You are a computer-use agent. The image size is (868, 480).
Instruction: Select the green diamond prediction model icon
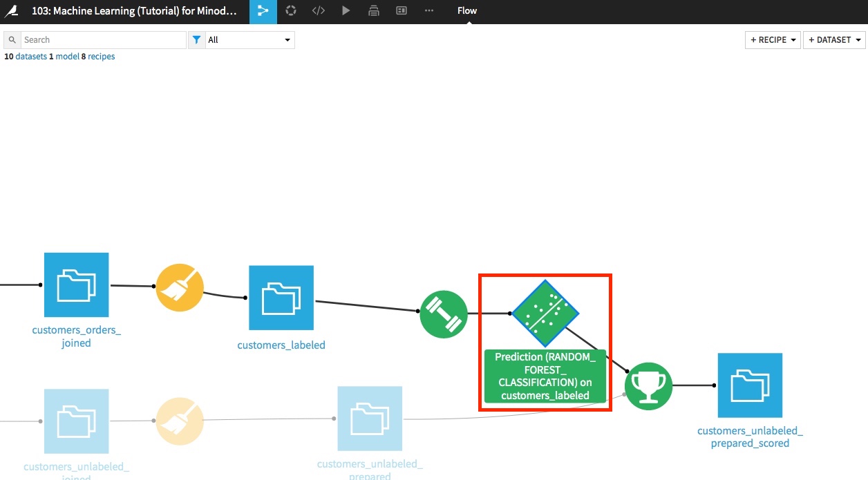[x=545, y=314]
